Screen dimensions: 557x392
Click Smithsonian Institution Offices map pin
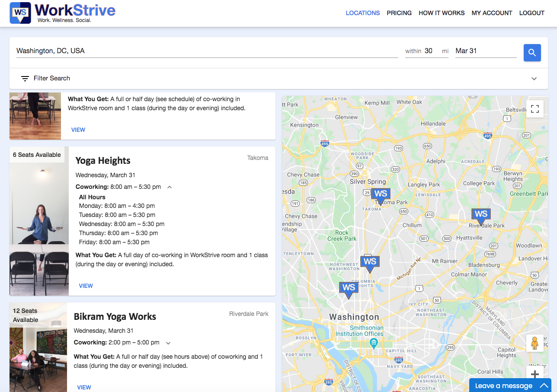pyautogui.click(x=374, y=343)
